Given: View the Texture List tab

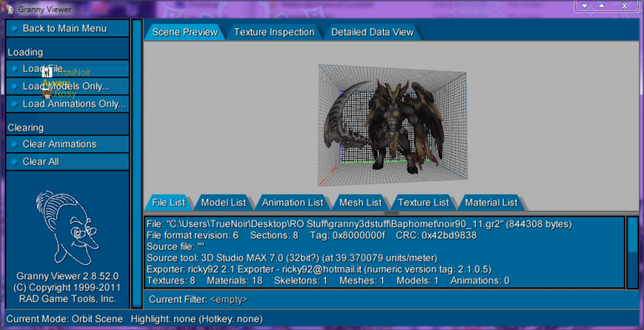Looking at the screenshot, I should [423, 202].
